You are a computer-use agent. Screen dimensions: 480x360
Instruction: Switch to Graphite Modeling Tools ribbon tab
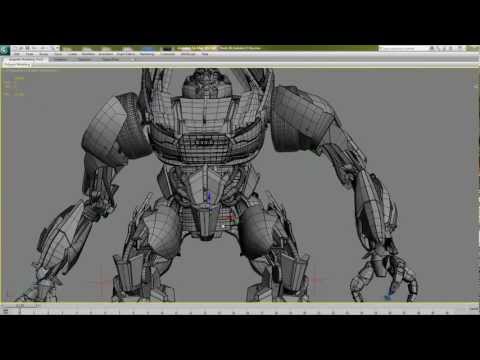point(26,59)
